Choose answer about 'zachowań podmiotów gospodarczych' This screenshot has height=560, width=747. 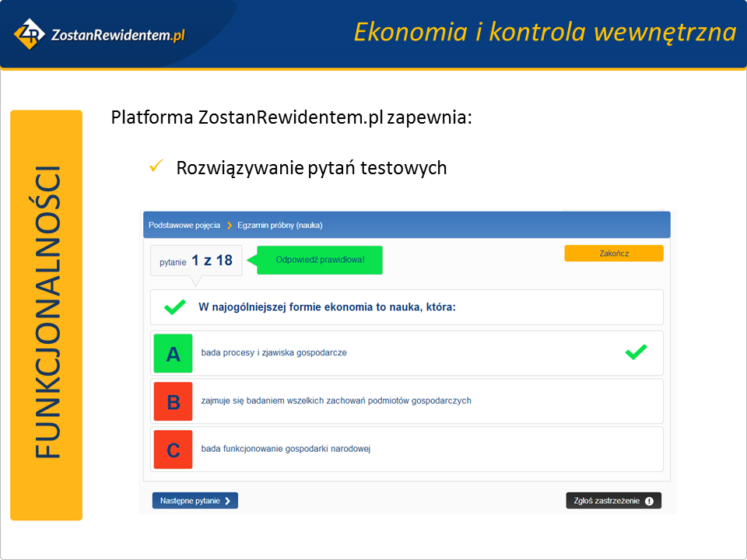coord(336,401)
